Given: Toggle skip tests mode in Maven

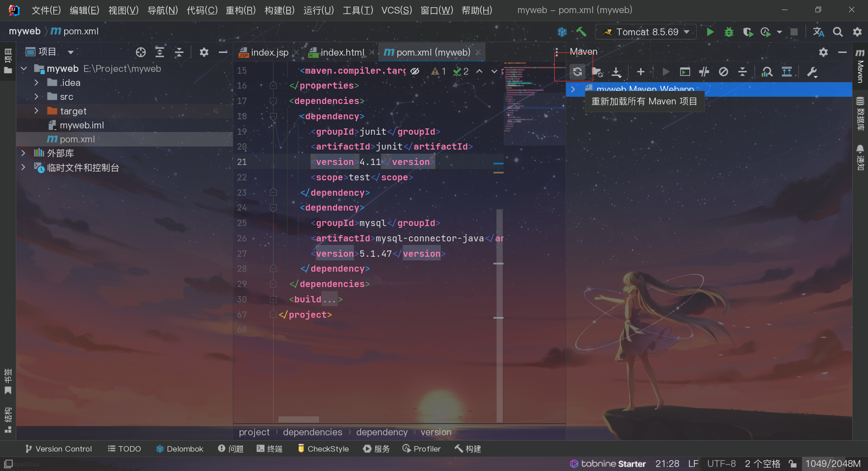Looking at the screenshot, I should pos(723,71).
